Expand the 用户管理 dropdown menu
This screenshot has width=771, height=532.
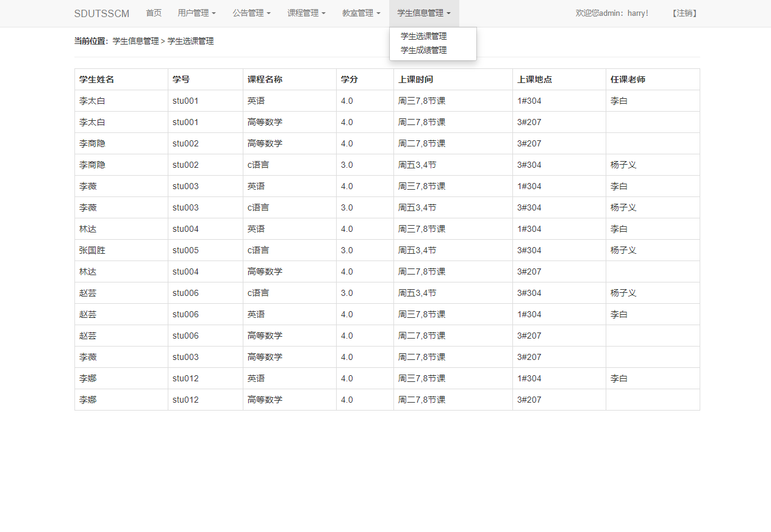click(x=196, y=12)
